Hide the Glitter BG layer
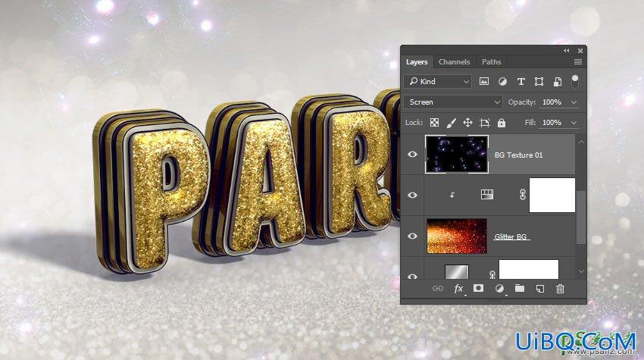This screenshot has width=644, height=360. tap(412, 236)
